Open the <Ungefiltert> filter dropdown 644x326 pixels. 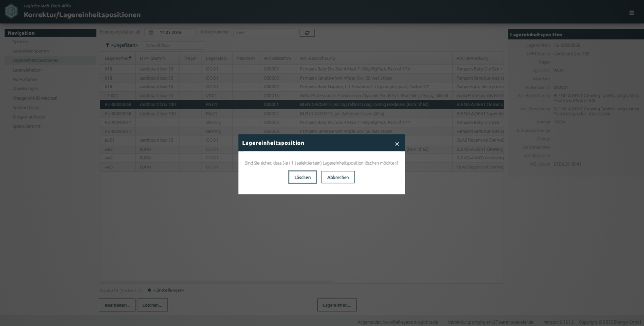124,45
